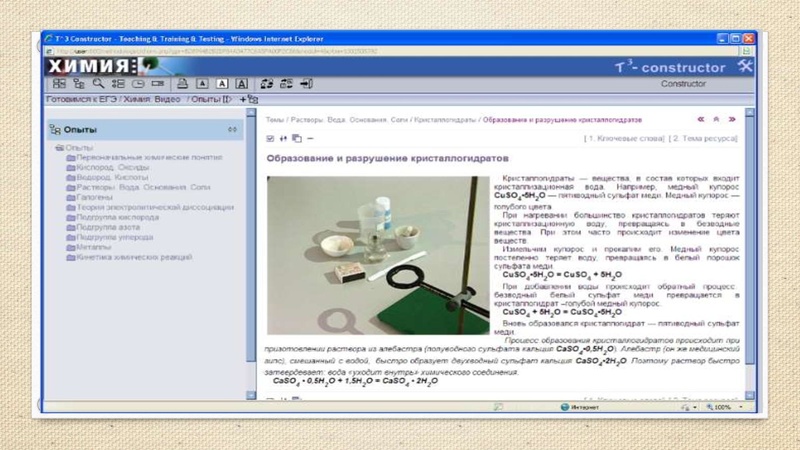The height and width of the screenshot is (450, 800).
Task: Open the constructor tools wrench icon
Action: pos(745,67)
